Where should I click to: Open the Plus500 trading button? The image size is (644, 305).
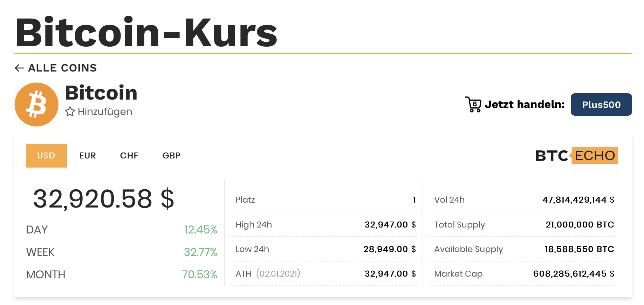(601, 104)
